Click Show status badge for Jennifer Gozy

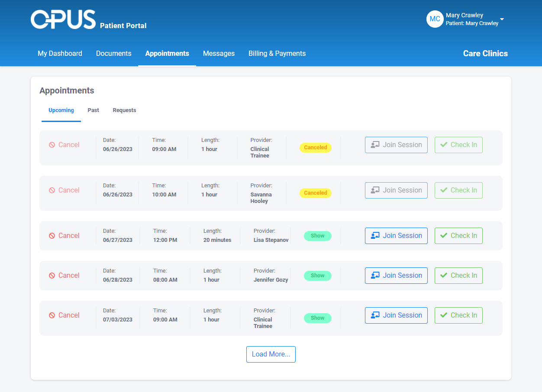coord(318,276)
